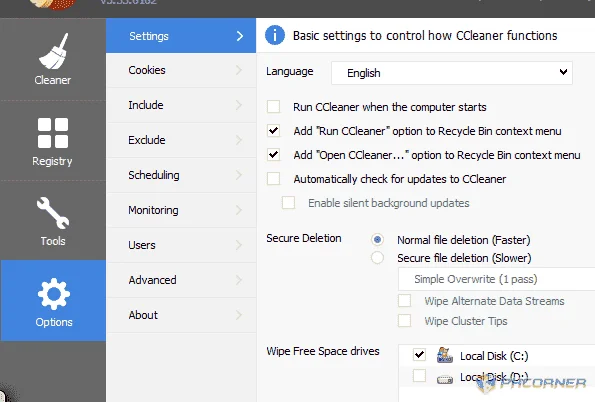Click the chevron beside Include
Viewport: 595px width, 402px height.
point(239,105)
